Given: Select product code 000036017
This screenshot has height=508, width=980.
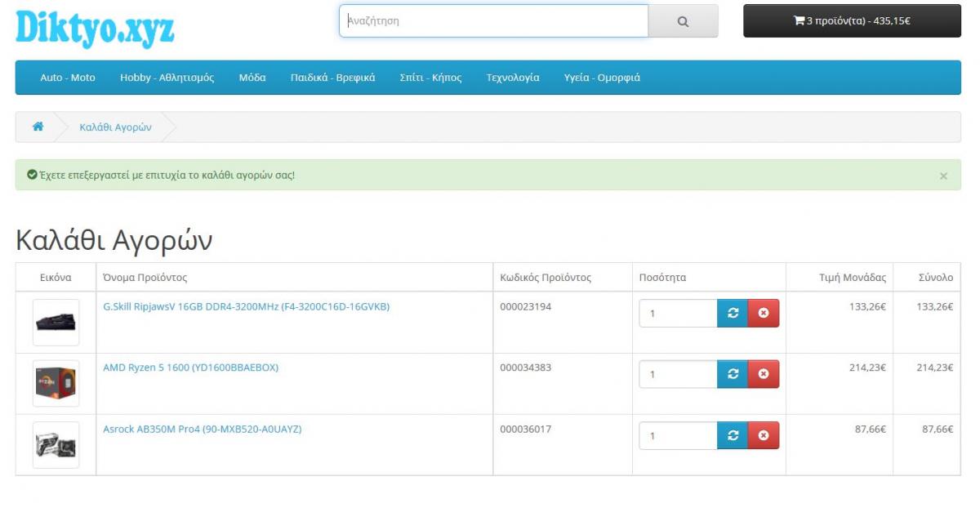Looking at the screenshot, I should click(525, 429).
